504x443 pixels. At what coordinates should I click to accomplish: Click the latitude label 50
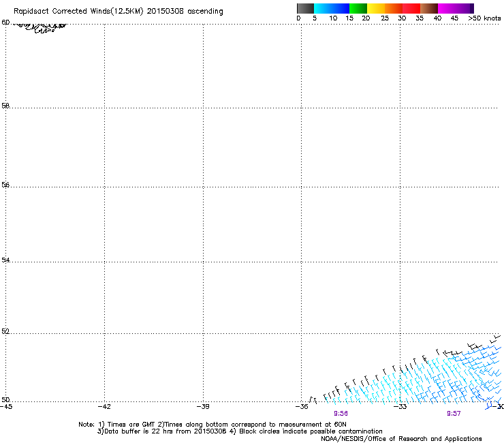[x=5, y=400]
